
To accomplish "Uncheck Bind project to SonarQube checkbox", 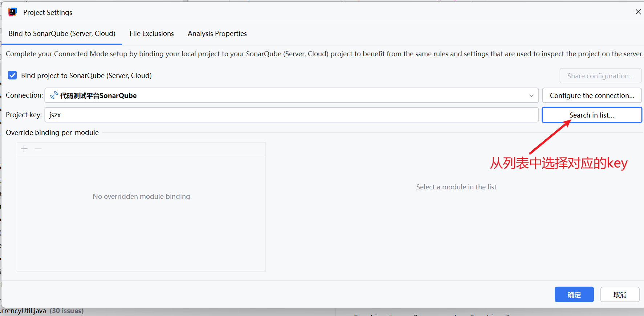I will click(x=12, y=75).
